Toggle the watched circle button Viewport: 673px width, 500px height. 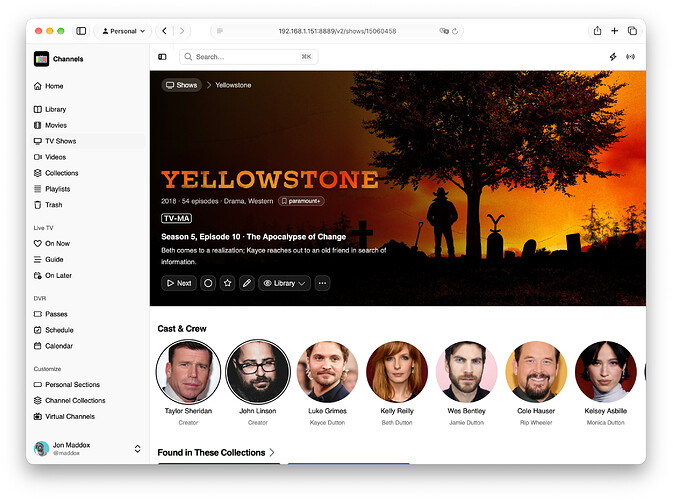click(208, 283)
